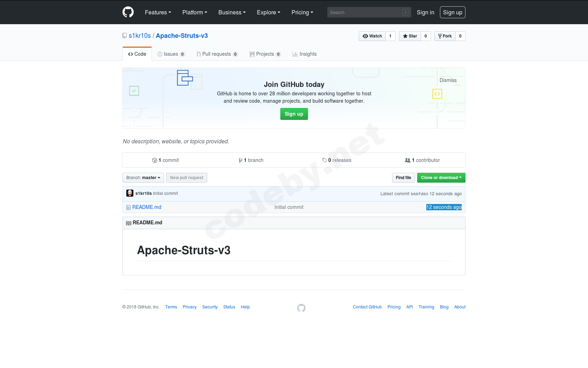Dismiss the Join GitHub today banner
The height and width of the screenshot is (368, 588).
point(448,80)
